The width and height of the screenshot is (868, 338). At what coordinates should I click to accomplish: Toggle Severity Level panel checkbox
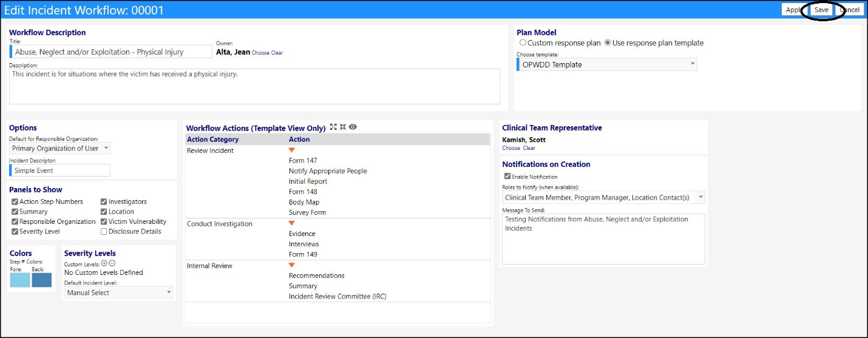point(15,232)
